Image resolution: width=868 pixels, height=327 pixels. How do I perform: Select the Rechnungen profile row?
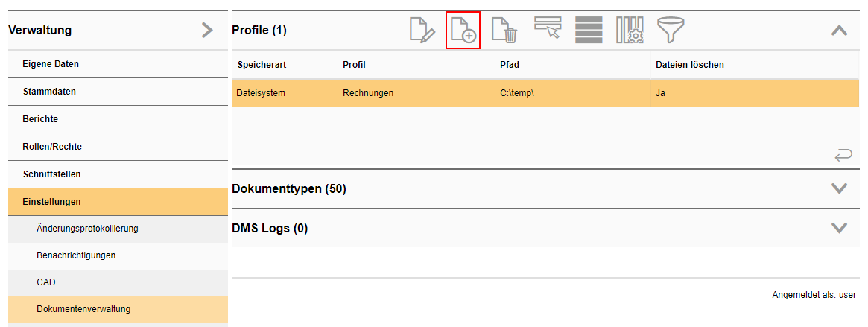tap(368, 93)
